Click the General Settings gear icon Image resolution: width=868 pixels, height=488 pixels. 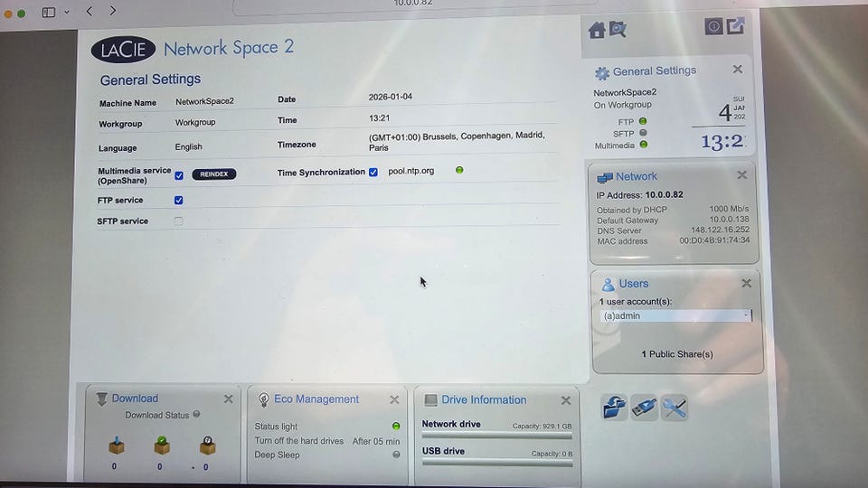(x=602, y=72)
